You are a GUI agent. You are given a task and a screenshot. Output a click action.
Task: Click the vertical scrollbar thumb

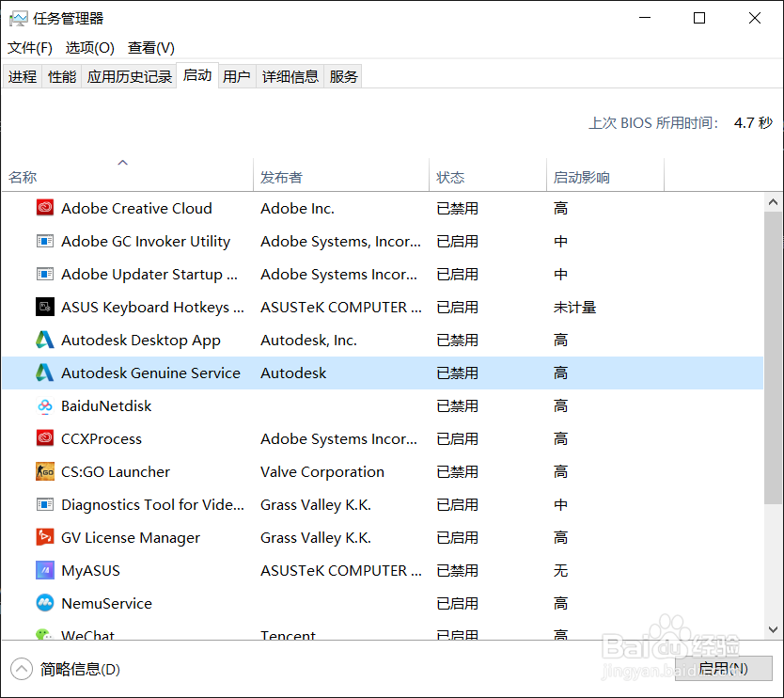[x=773, y=357]
